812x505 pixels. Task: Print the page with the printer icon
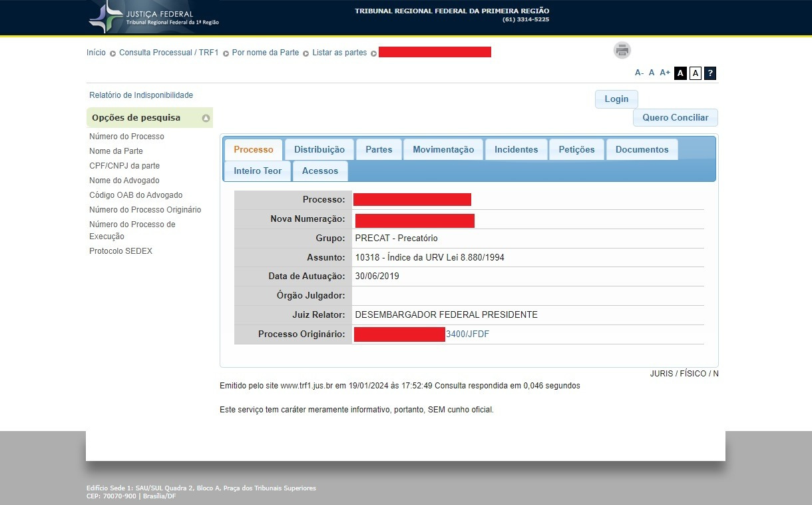(x=622, y=50)
